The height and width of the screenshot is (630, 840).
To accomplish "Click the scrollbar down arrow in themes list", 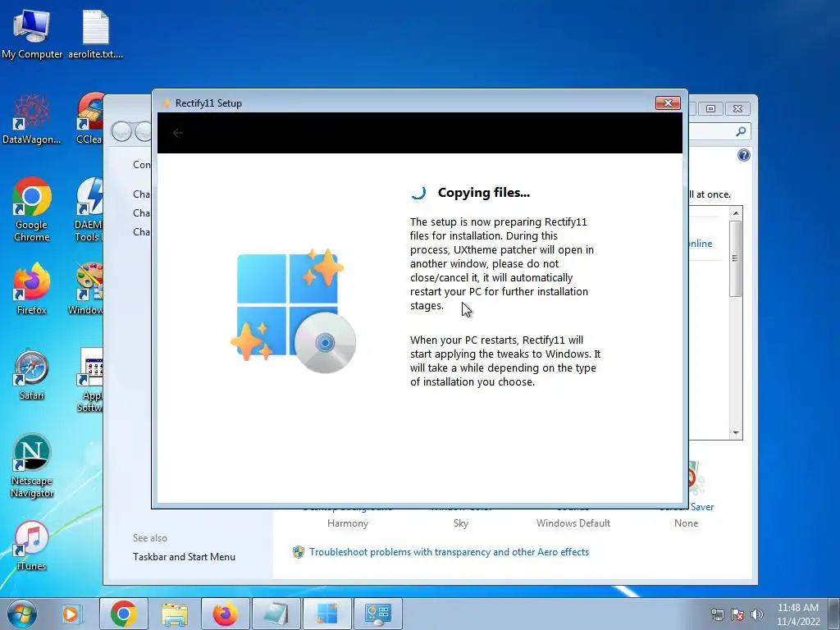I will (736, 432).
